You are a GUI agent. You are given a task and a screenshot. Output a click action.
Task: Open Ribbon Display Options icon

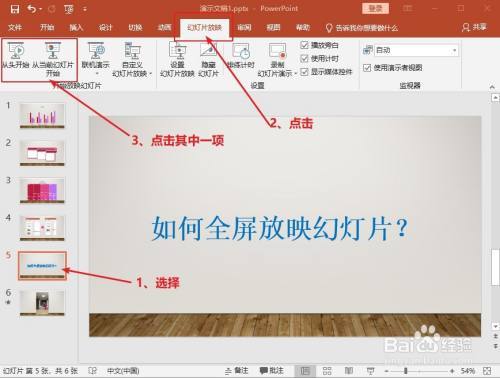coord(407,9)
